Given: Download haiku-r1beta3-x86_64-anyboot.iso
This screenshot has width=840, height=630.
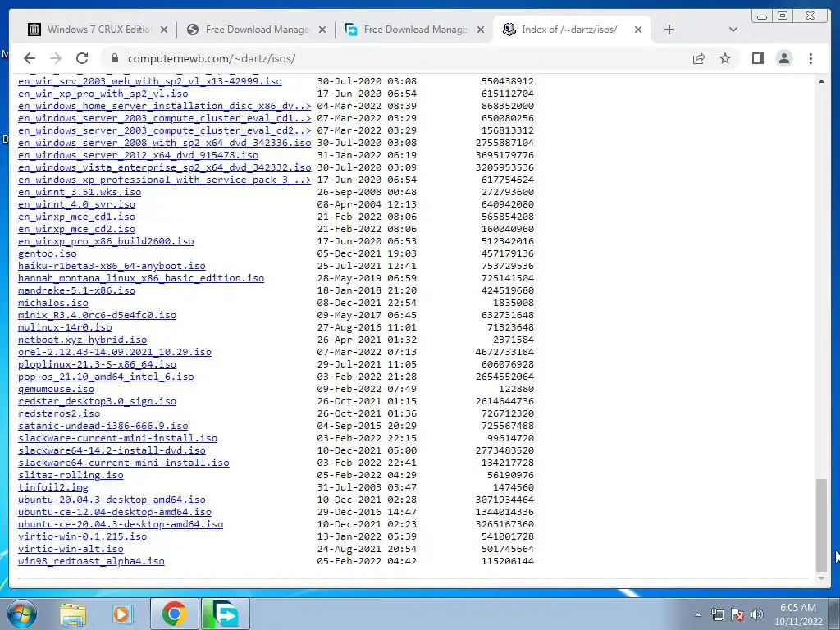Looking at the screenshot, I should pyautogui.click(x=112, y=267).
